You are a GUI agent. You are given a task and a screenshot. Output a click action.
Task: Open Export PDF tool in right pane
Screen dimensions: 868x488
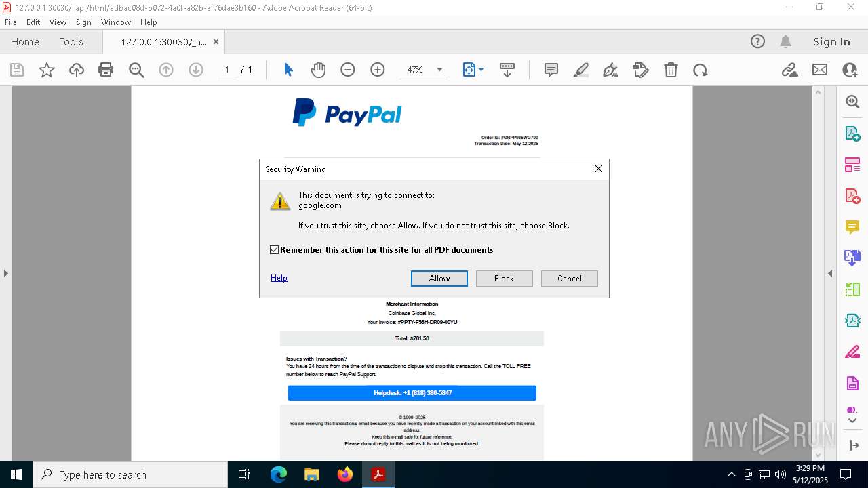[x=852, y=134]
